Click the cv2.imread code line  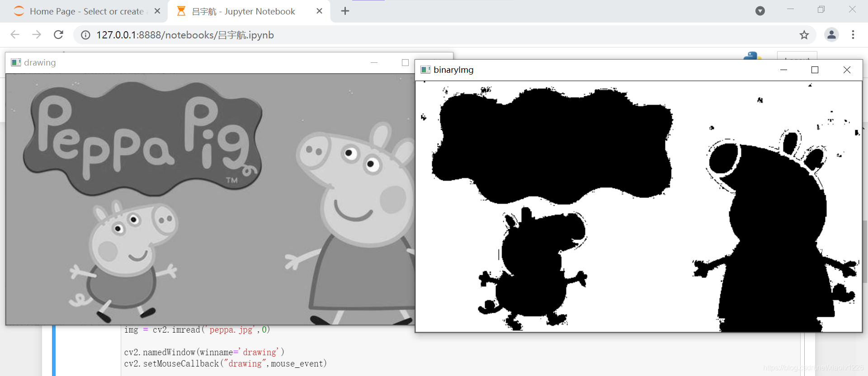pos(197,330)
